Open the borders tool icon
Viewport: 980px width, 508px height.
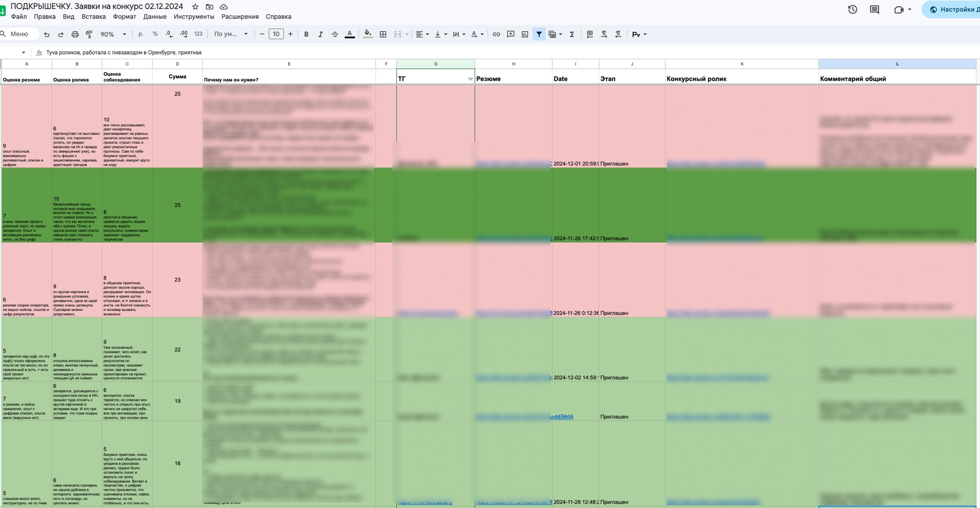(x=383, y=34)
